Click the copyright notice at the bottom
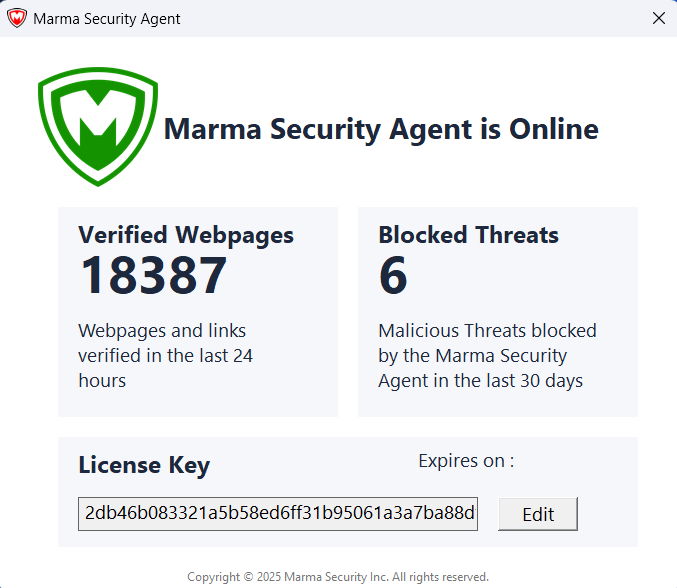The image size is (677, 588). point(338,577)
